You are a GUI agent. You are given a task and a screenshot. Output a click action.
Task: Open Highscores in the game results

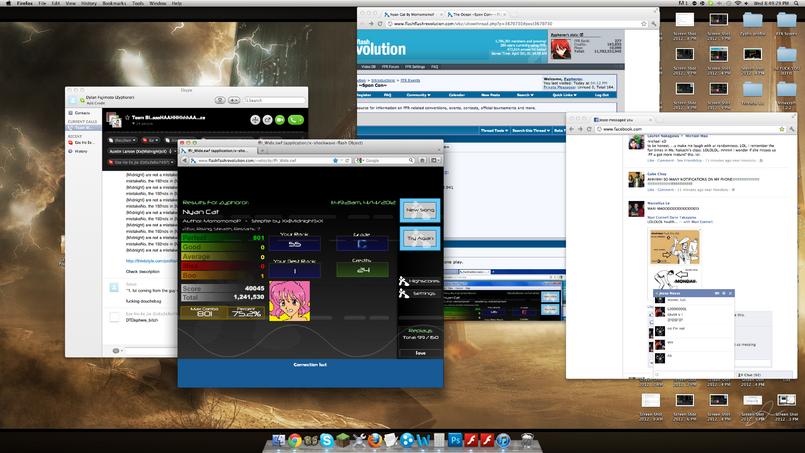point(420,281)
